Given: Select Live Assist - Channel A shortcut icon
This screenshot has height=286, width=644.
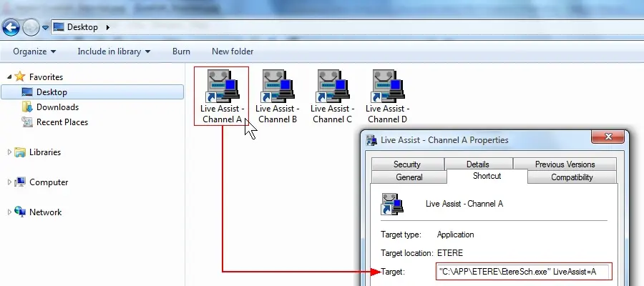Looking at the screenshot, I should click(x=221, y=87).
